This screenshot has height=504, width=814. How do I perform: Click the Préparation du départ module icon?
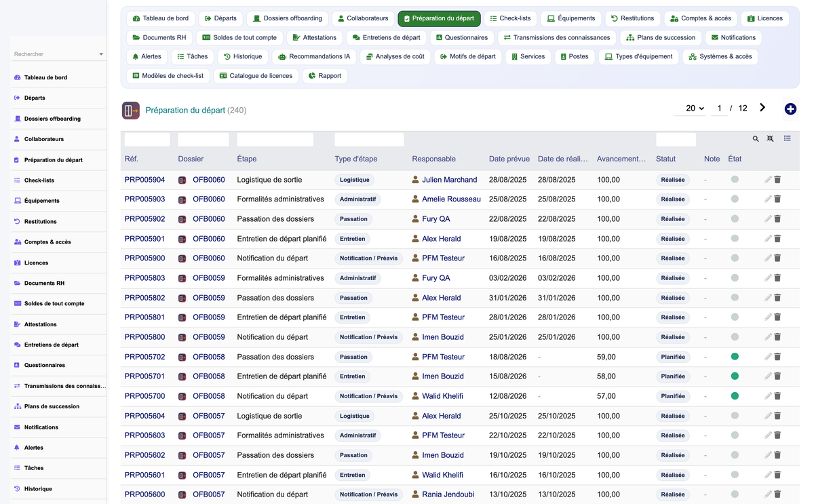tap(131, 110)
